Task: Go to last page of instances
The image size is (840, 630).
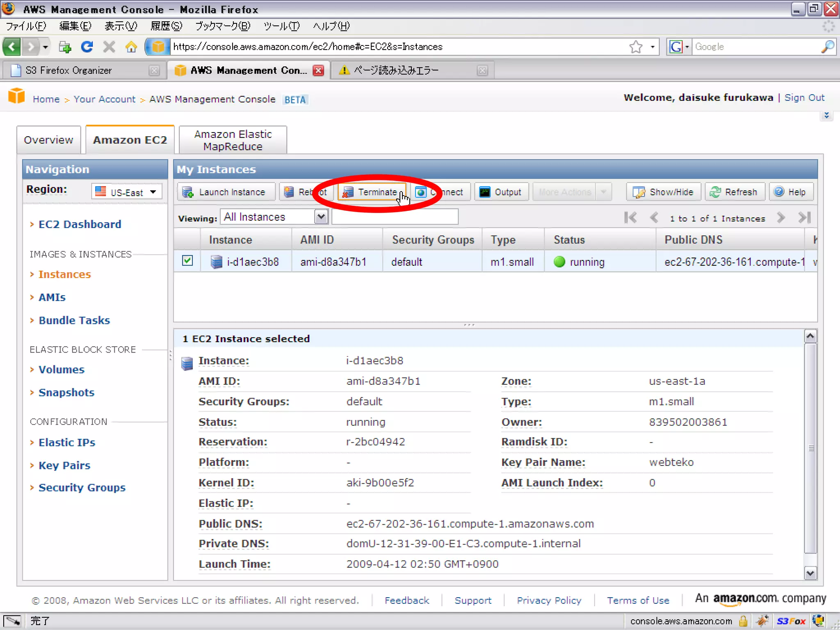Action: tap(804, 217)
